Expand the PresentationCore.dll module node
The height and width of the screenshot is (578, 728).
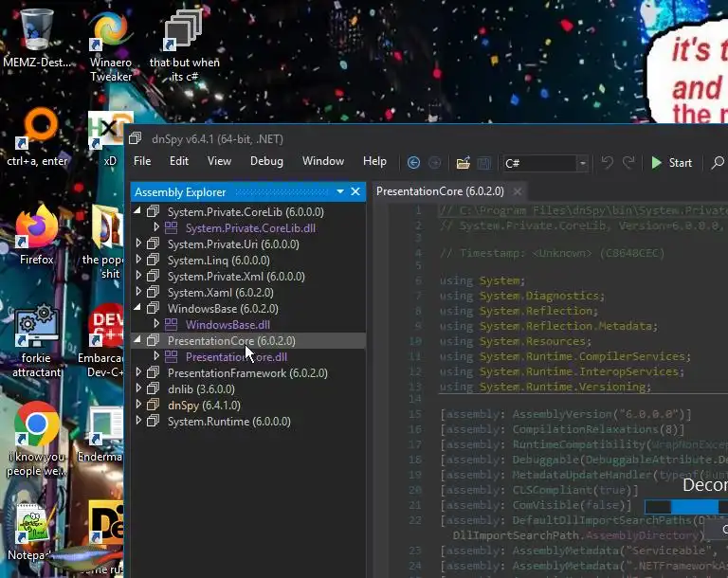coord(156,356)
